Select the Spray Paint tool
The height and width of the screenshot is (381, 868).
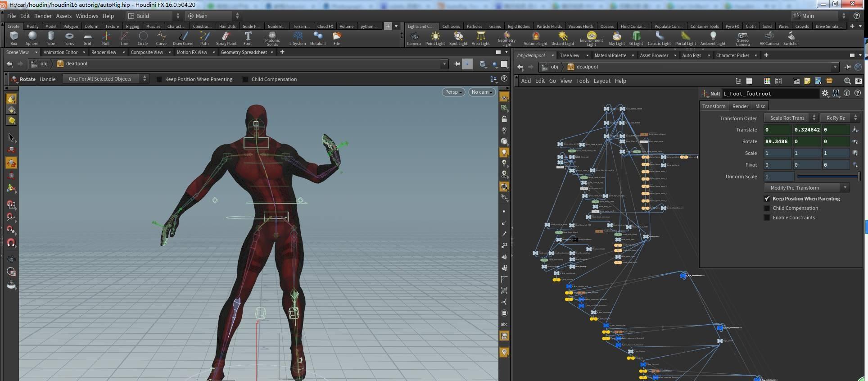click(226, 38)
